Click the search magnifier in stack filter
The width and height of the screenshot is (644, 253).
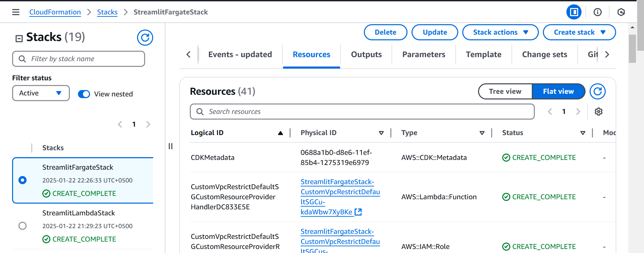pos(23,59)
